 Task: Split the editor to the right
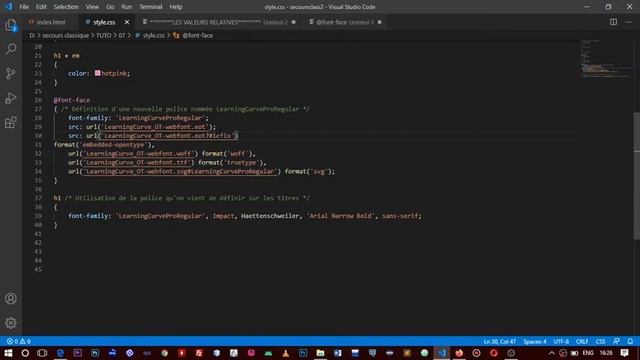click(x=613, y=22)
